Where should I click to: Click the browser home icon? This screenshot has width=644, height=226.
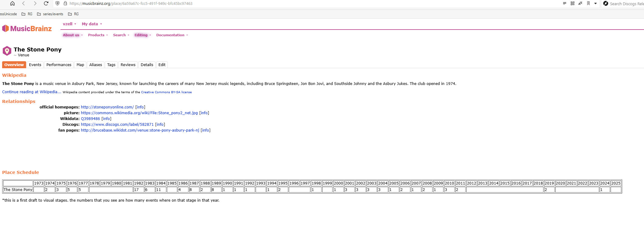[12, 3]
